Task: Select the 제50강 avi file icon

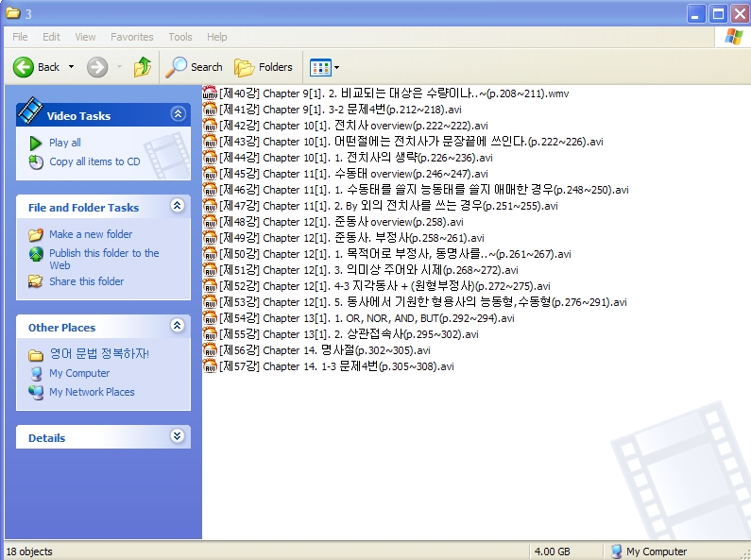Action: (210, 253)
